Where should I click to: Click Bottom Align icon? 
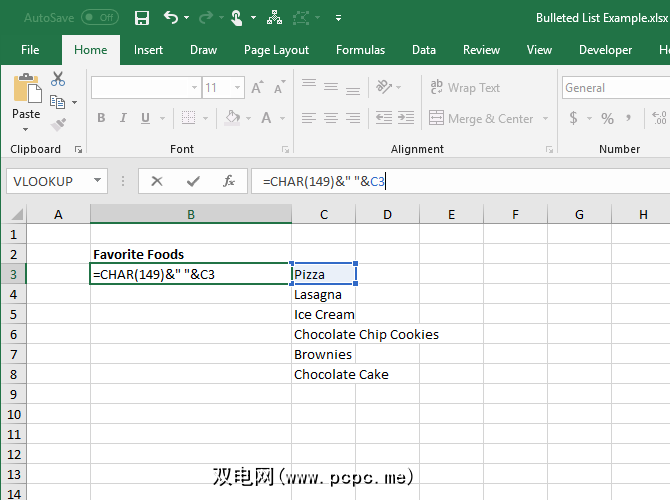(353, 91)
